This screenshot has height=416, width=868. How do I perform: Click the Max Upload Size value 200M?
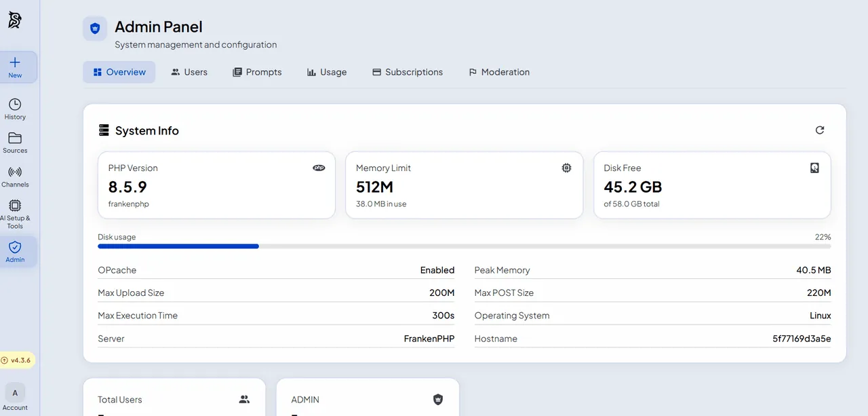[x=441, y=293]
